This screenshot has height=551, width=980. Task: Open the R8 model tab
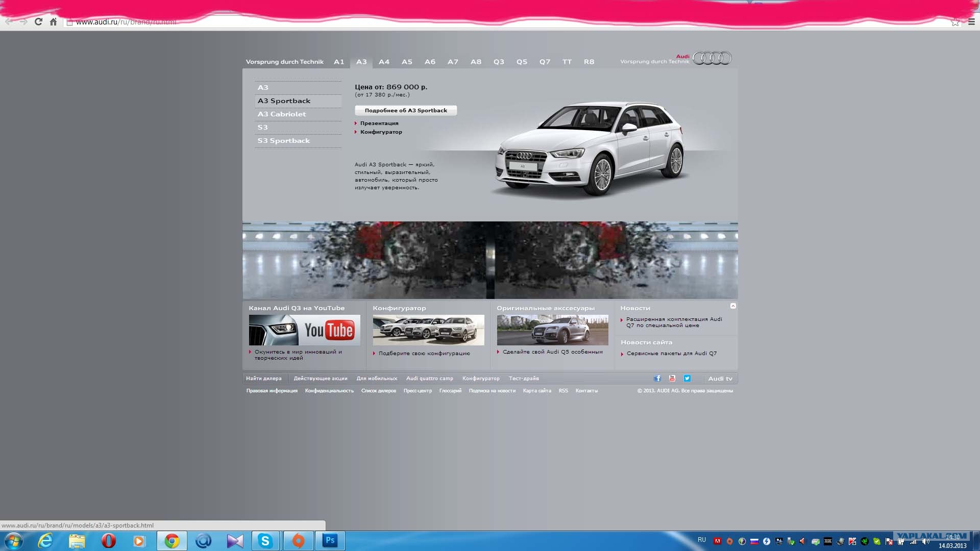[589, 62]
